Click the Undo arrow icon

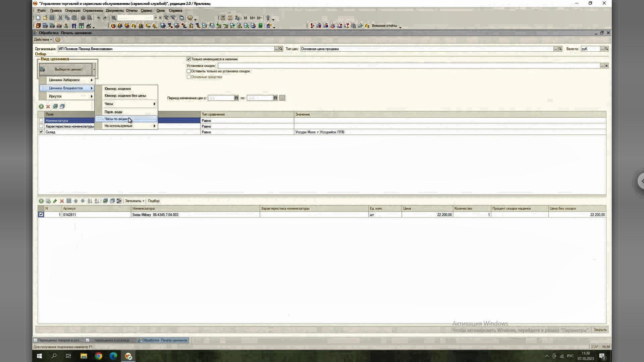(x=98, y=18)
